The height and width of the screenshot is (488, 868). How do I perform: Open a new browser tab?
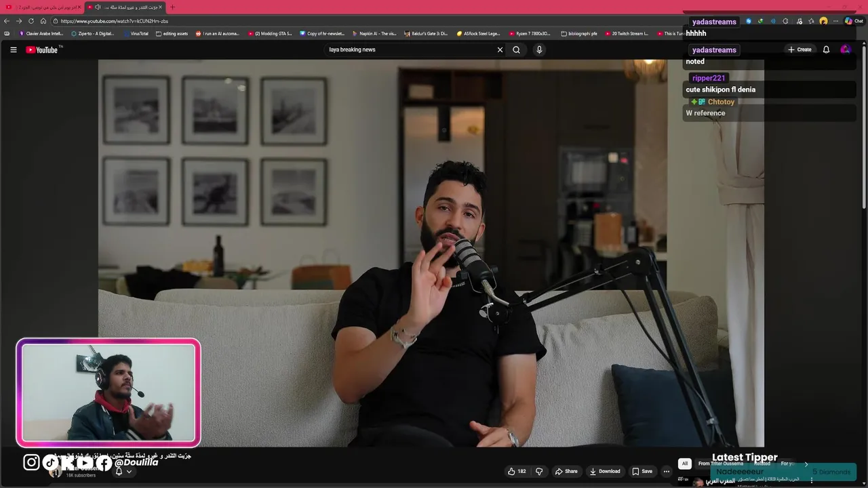(172, 7)
